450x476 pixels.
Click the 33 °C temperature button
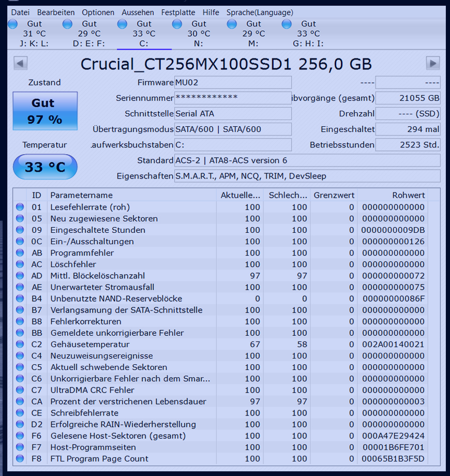pyautogui.click(x=45, y=167)
